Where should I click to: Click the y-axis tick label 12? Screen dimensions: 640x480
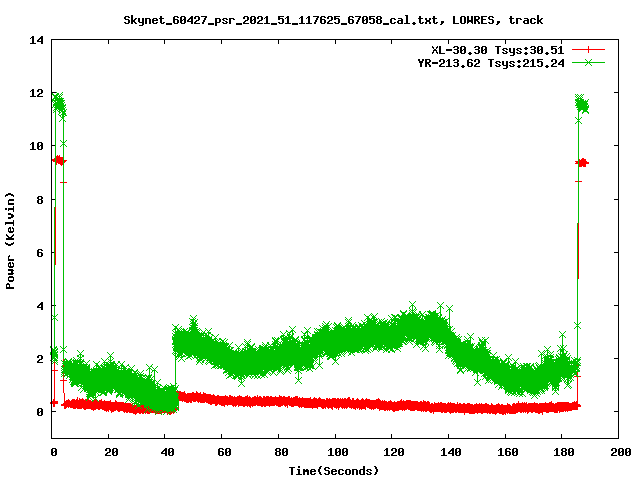tap(36, 93)
